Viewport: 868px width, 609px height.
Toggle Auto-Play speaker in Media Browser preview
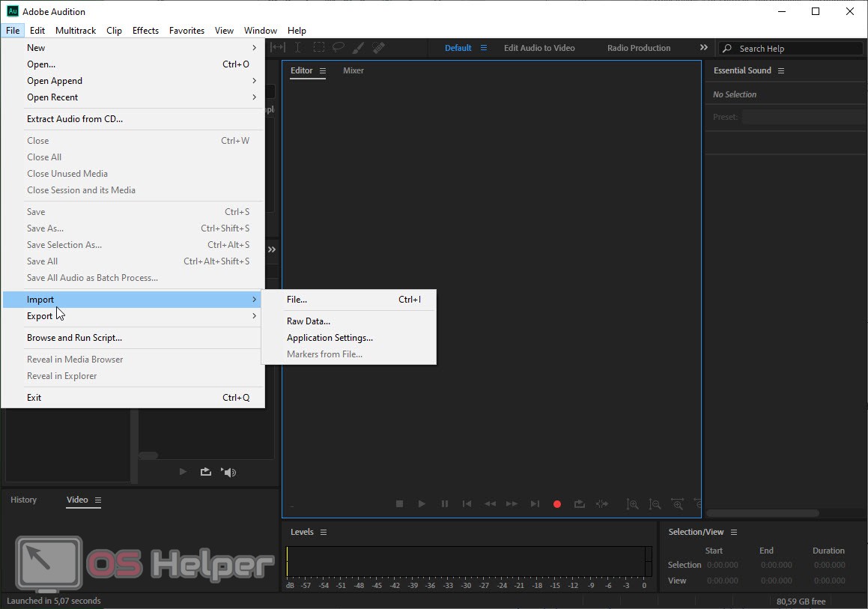click(229, 472)
